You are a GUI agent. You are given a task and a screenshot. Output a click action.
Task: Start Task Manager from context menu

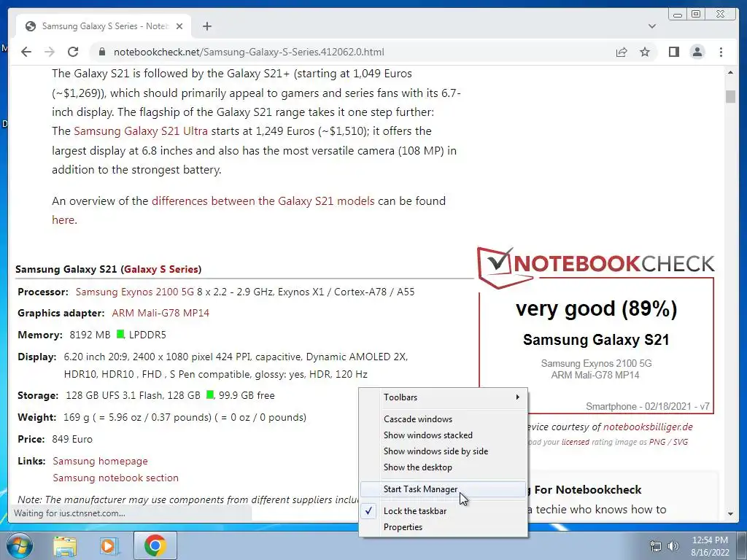443,489
